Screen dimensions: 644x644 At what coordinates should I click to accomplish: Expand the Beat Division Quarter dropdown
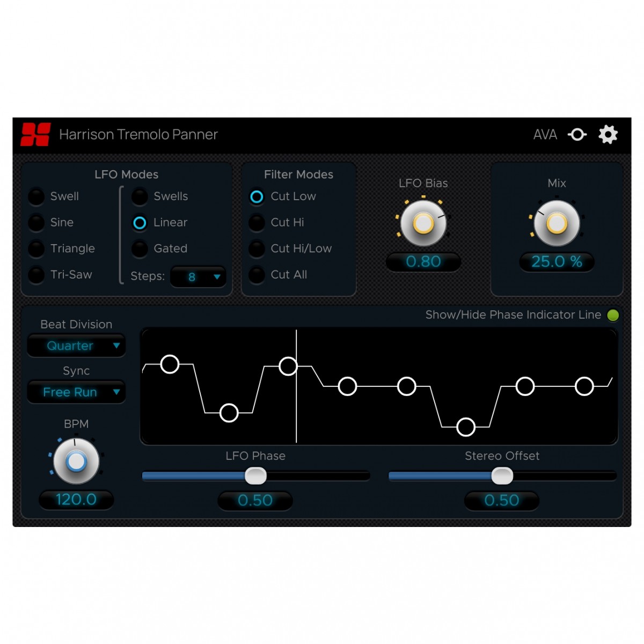pyautogui.click(x=76, y=346)
